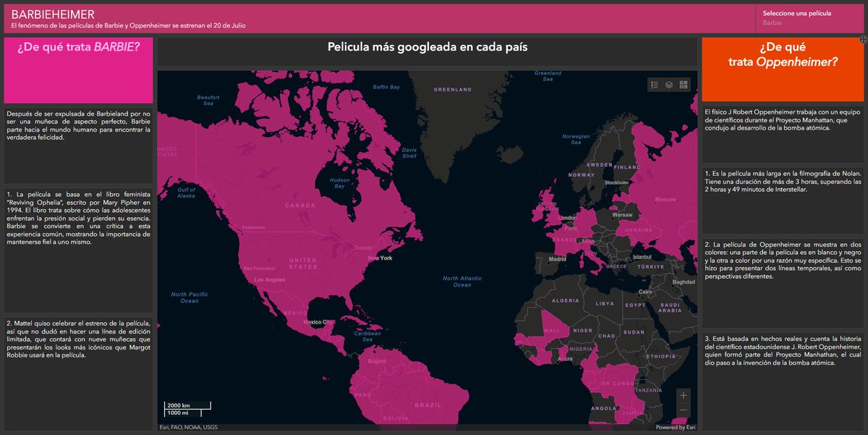Screen dimensions: 868x435
Task: Click the BRAZIL country label
Action: [x=427, y=405]
